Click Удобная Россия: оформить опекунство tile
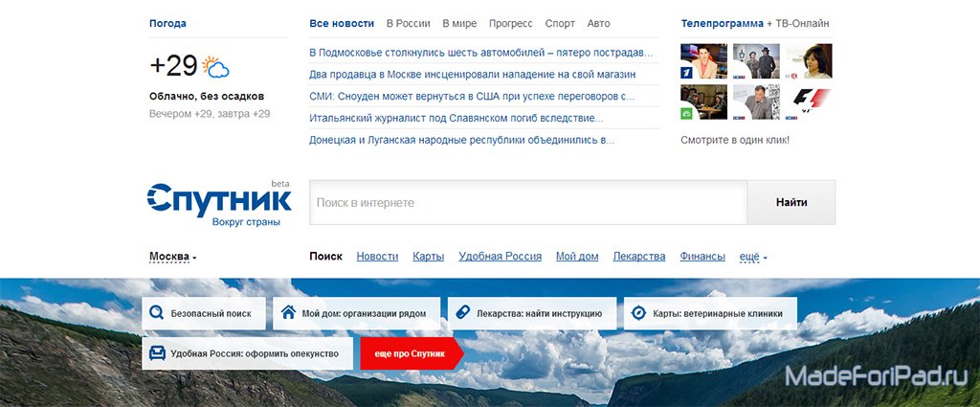 (x=248, y=354)
